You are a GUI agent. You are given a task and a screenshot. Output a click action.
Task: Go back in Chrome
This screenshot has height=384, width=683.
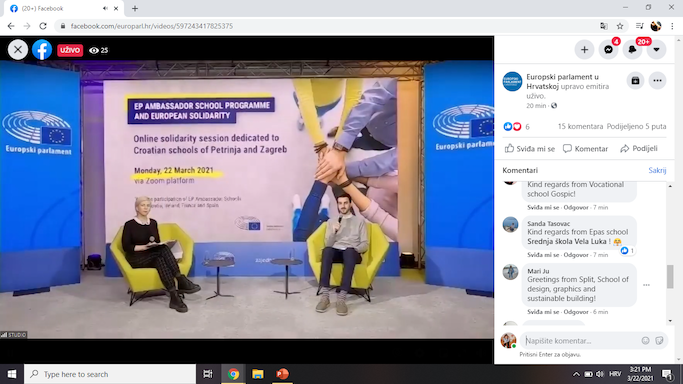coord(11,26)
